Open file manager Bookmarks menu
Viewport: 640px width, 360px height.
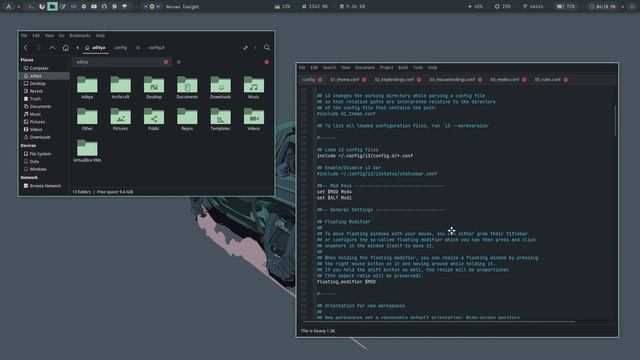[x=80, y=36]
